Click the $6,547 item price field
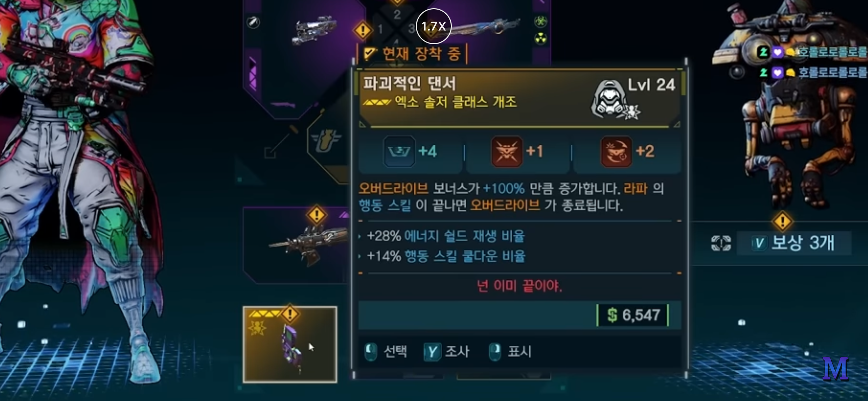Screen dimensions: 868x401 click(633, 315)
